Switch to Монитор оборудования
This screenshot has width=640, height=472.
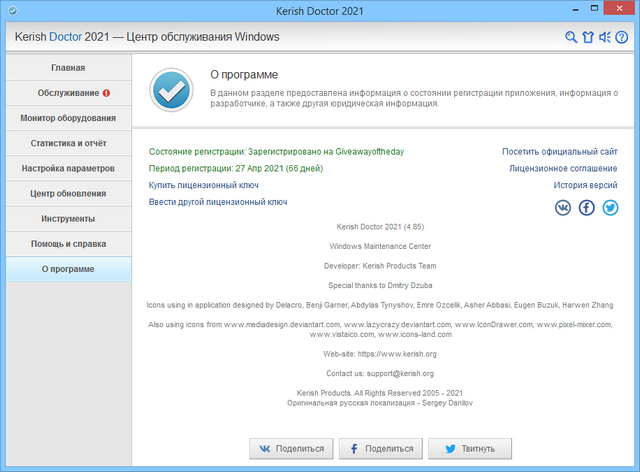tap(69, 118)
